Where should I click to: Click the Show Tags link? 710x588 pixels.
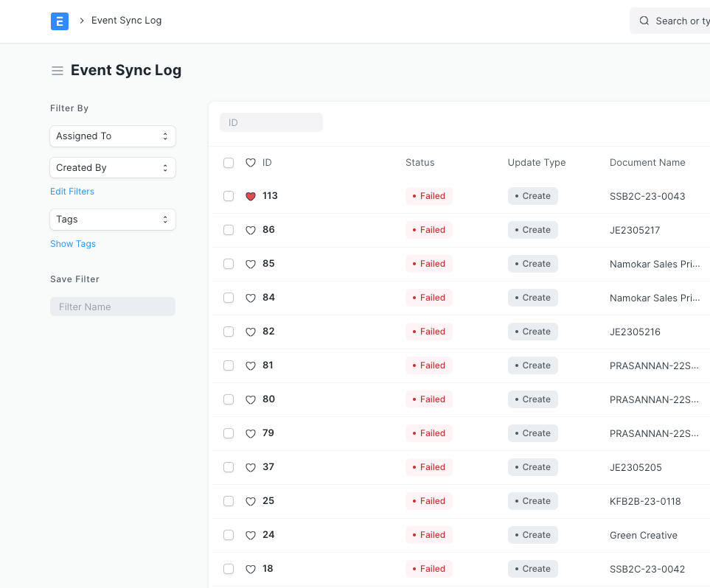click(72, 243)
